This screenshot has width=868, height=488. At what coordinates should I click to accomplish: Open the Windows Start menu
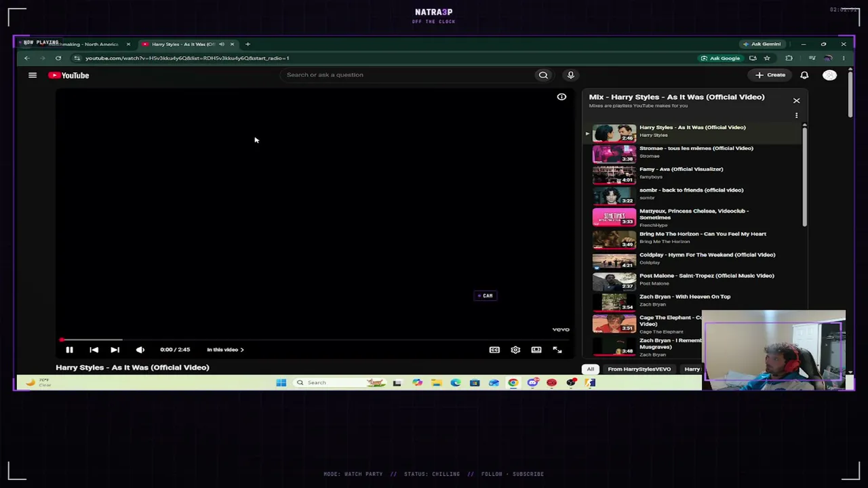(281, 383)
